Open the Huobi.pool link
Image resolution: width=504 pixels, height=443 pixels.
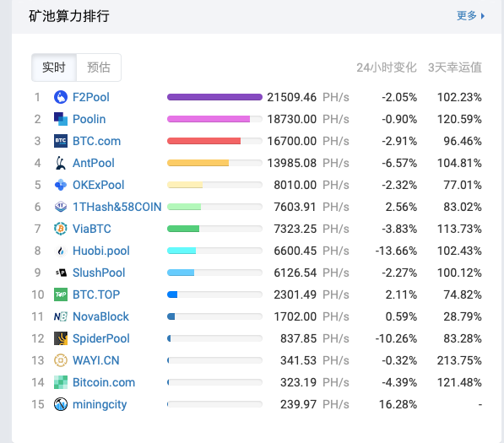tap(101, 251)
